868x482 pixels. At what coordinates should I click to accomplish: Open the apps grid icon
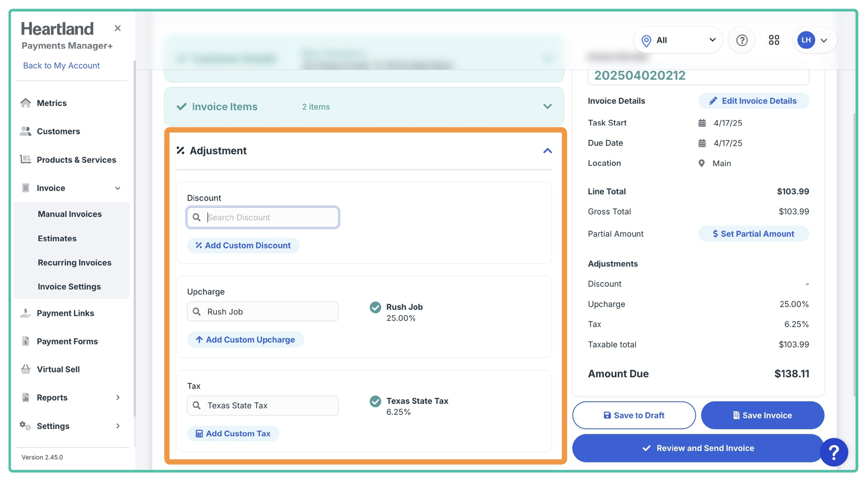click(x=773, y=40)
